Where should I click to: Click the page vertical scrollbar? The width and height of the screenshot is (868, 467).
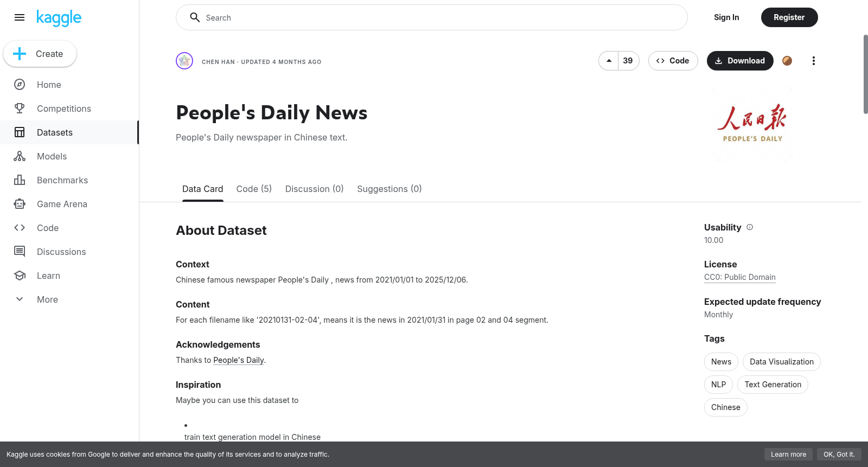coord(865,74)
